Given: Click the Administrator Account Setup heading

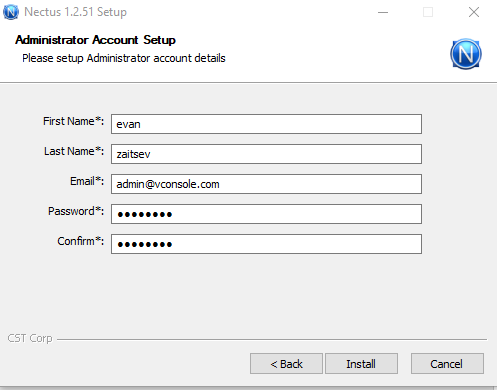Looking at the screenshot, I should 95,40.
